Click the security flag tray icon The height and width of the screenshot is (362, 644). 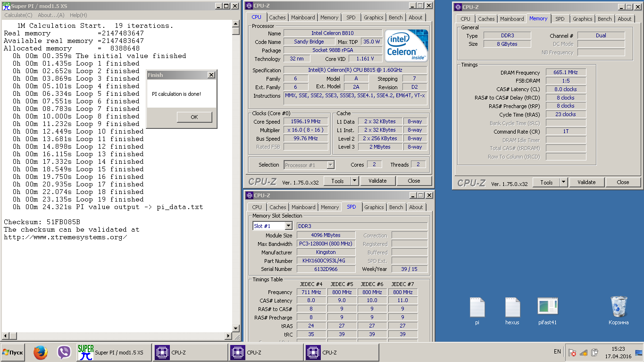pos(572,353)
